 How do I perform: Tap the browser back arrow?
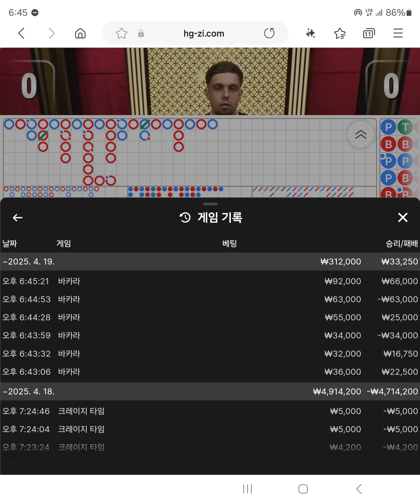(x=22, y=33)
